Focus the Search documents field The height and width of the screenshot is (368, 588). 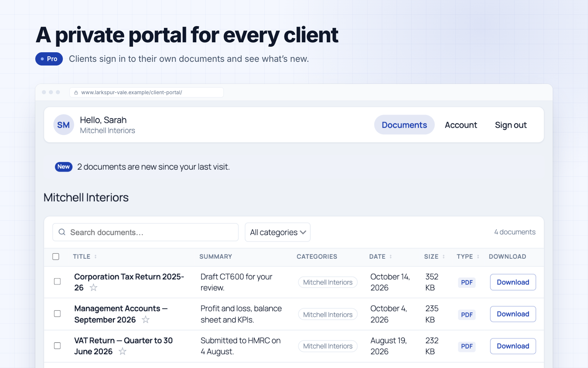146,232
